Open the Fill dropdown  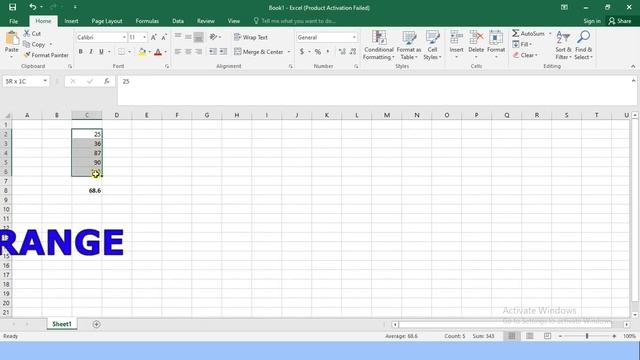[x=522, y=44]
